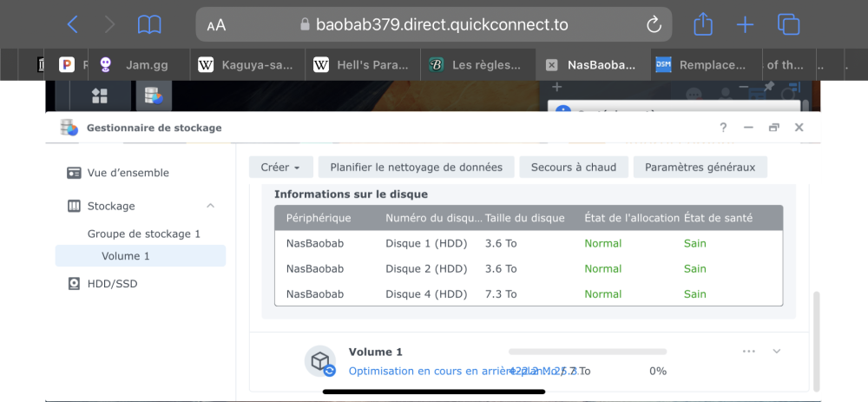Click Volume 1 usage progress bar
868x402 pixels.
coord(588,352)
